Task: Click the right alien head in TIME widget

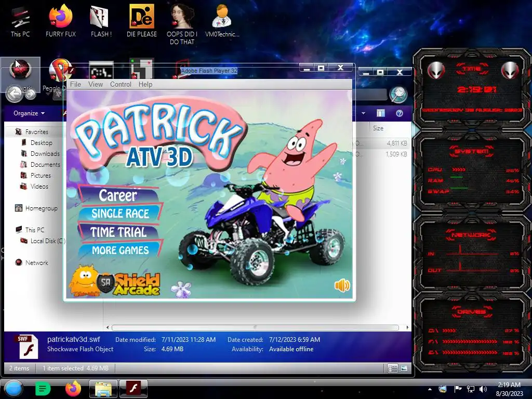Action: pos(510,70)
